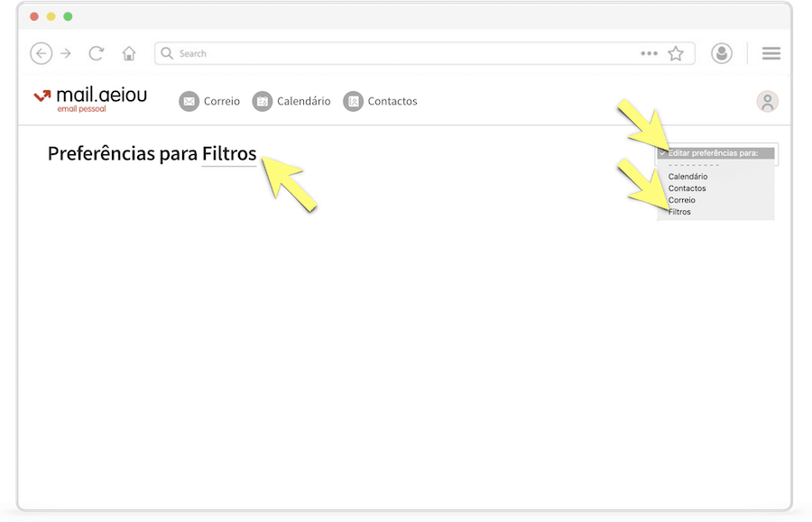This screenshot has height=522, width=812.
Task: Select Filtros in the preferences dropdown list
Action: [x=680, y=212]
